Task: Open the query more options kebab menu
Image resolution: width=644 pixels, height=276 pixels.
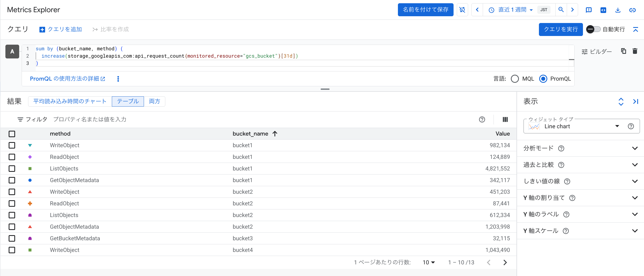Action: [118, 79]
